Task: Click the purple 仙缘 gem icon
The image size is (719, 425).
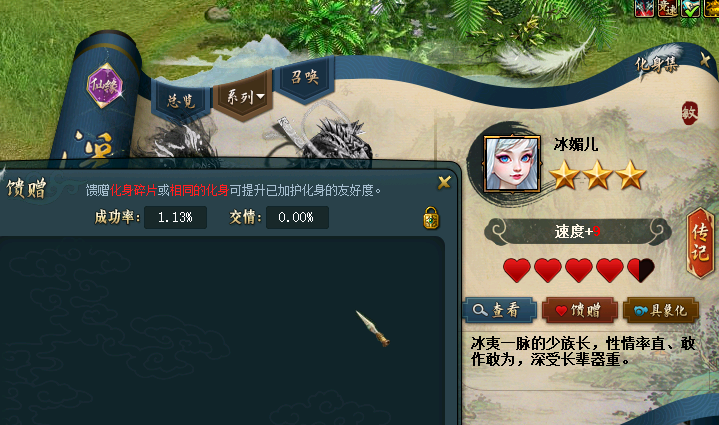Action: point(105,86)
